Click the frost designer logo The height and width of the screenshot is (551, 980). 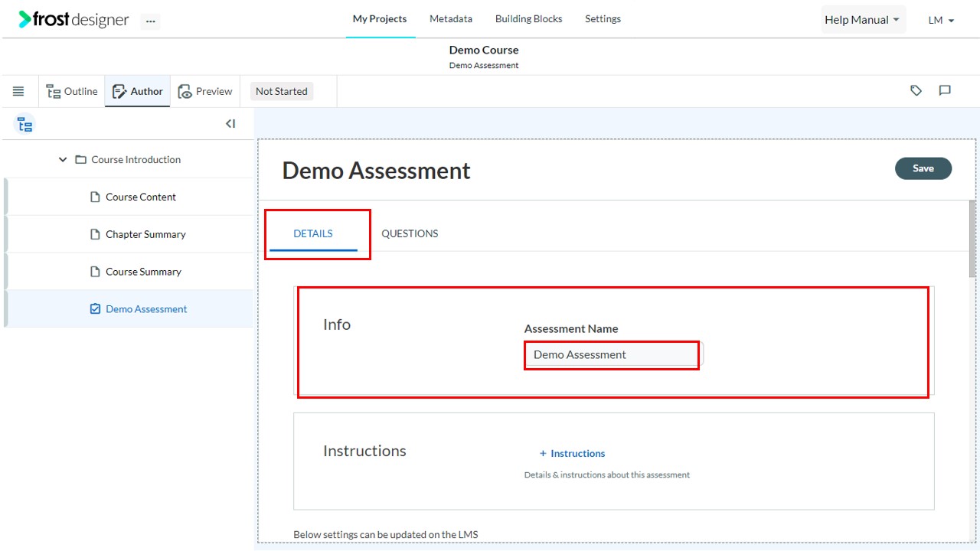point(73,19)
